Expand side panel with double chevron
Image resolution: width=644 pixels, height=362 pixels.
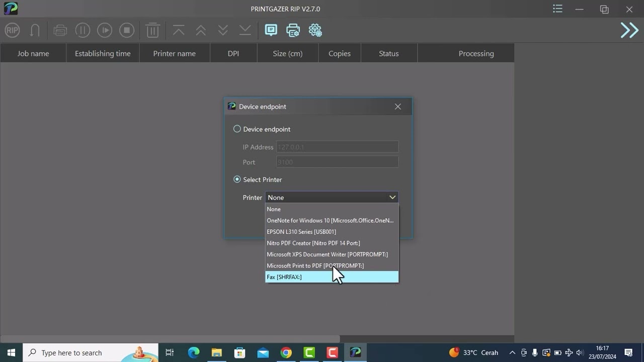pos(629,30)
